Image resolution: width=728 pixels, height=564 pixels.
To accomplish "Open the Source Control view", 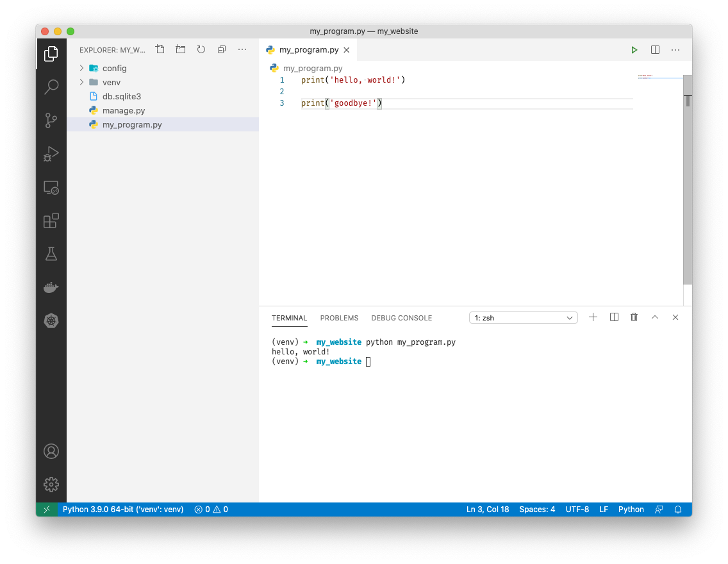I will point(51,120).
